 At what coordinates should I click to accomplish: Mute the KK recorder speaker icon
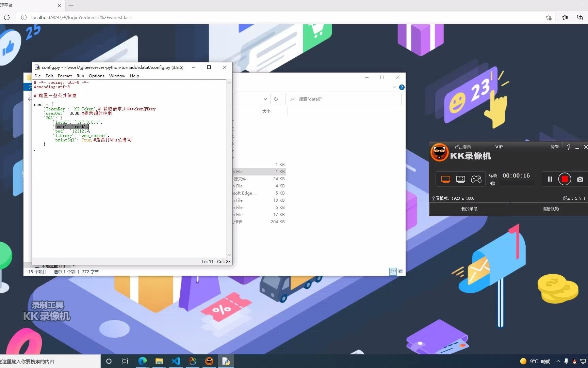pos(492,184)
